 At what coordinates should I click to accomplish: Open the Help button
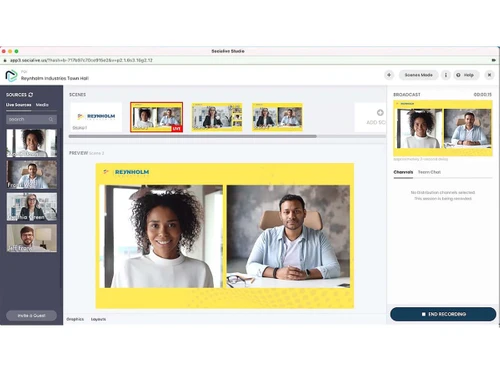pos(465,75)
